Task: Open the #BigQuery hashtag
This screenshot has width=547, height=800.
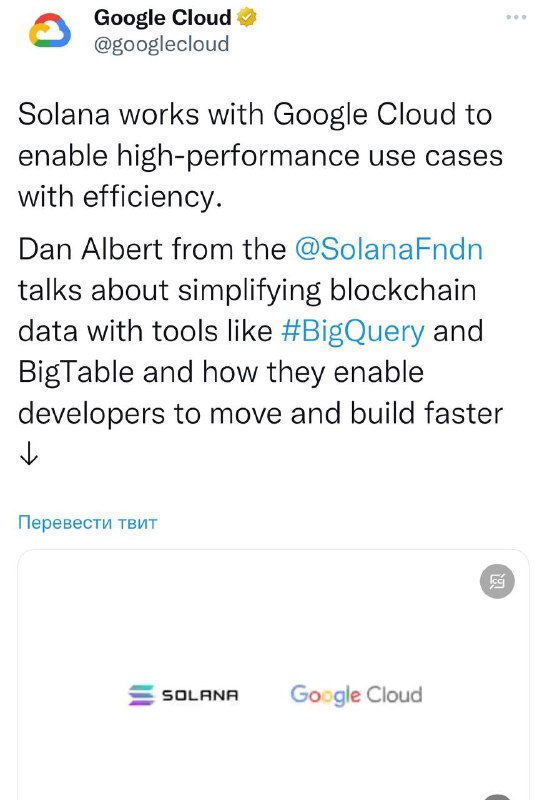Action: (353, 331)
